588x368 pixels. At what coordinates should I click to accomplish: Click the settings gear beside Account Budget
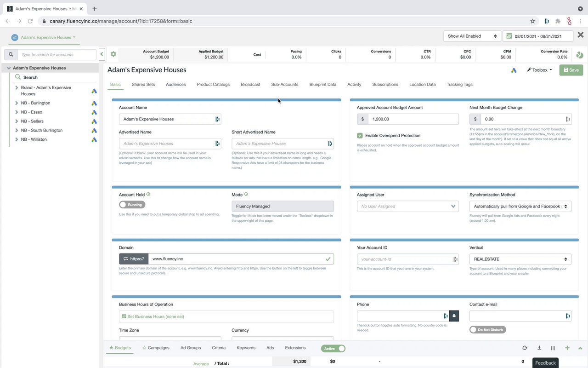click(x=113, y=54)
